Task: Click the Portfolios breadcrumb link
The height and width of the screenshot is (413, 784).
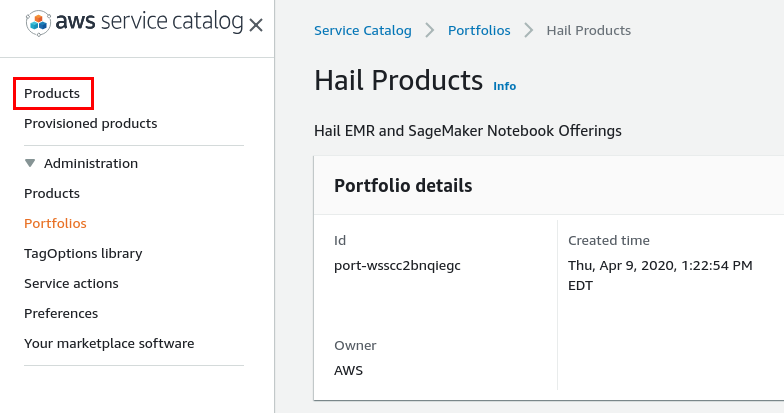Action: 479,30
